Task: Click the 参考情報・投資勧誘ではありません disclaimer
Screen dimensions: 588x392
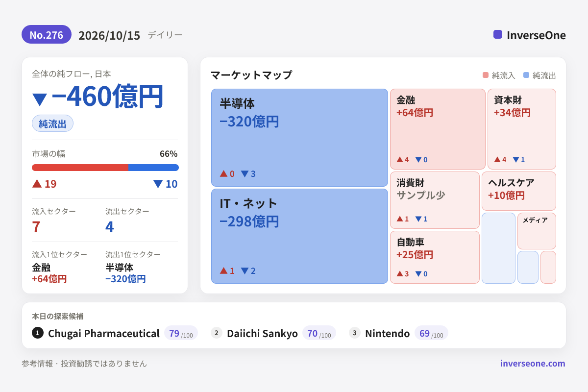Action: 84,364
